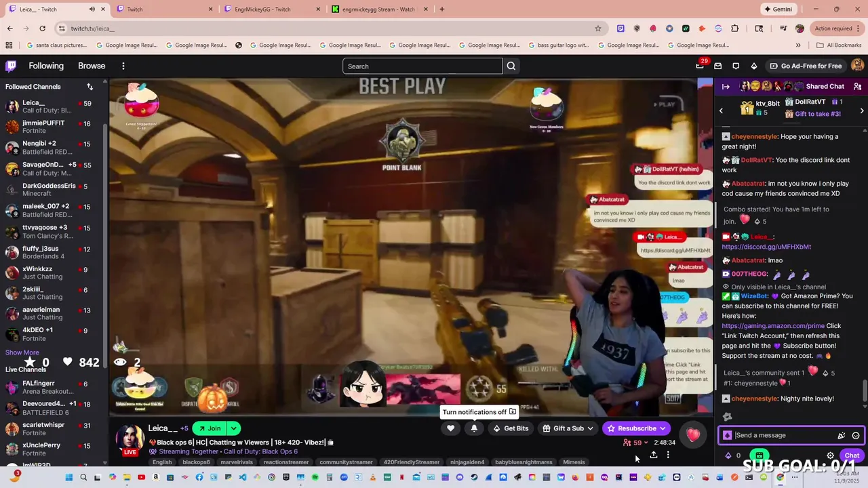
Task: Click the Call of Duty: Black Ops 6 category link
Action: point(260,451)
